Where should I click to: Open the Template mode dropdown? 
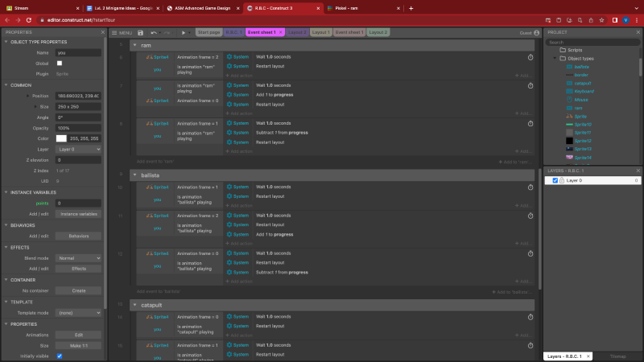coord(78,312)
